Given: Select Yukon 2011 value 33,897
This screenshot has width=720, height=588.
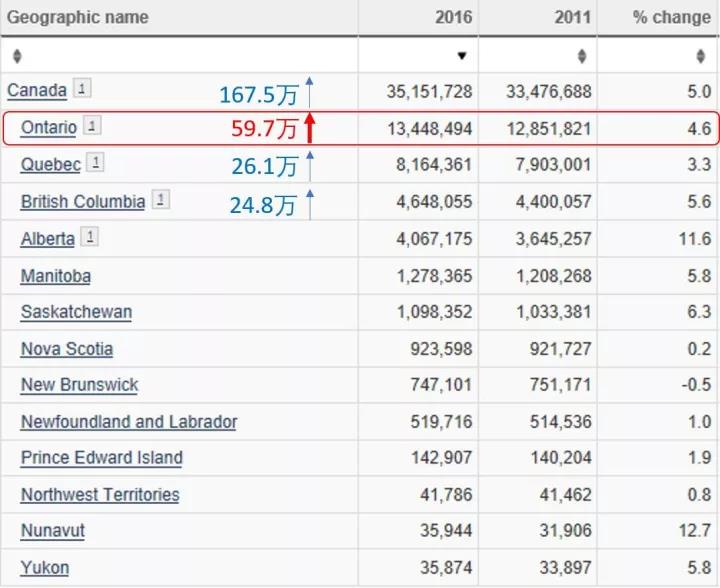Looking at the screenshot, I should (565, 568).
